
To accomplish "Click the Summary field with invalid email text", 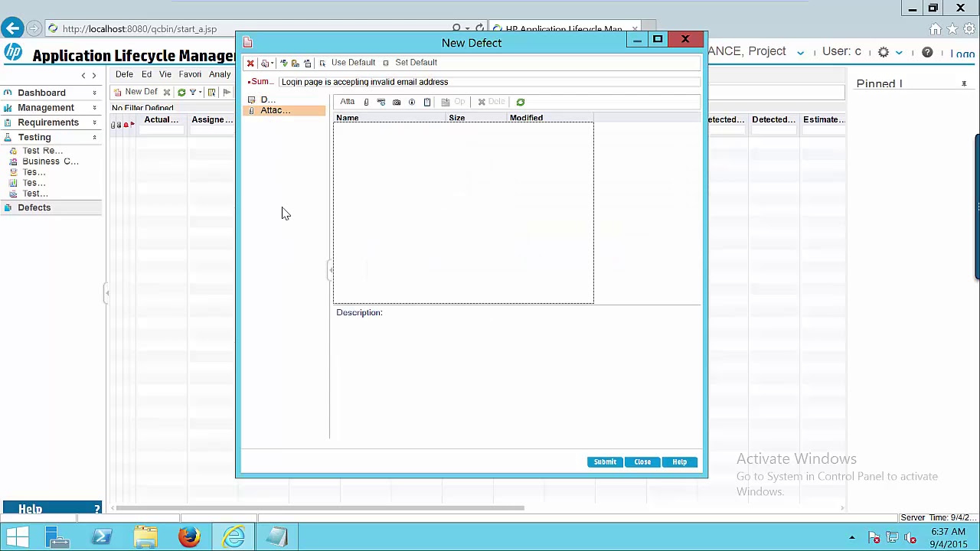I will tap(490, 82).
